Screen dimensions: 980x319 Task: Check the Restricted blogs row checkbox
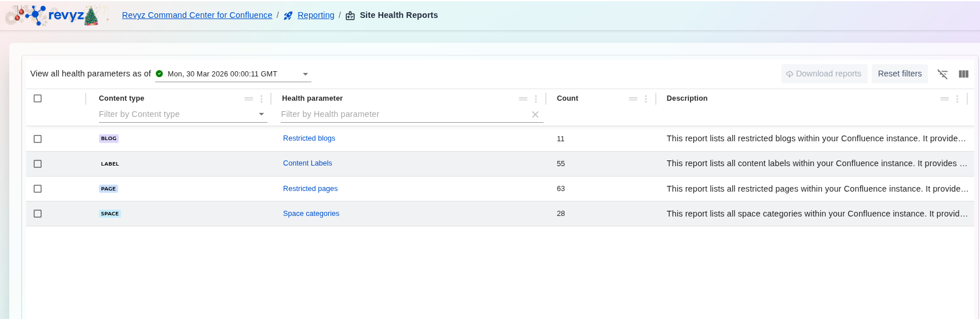[38, 139]
